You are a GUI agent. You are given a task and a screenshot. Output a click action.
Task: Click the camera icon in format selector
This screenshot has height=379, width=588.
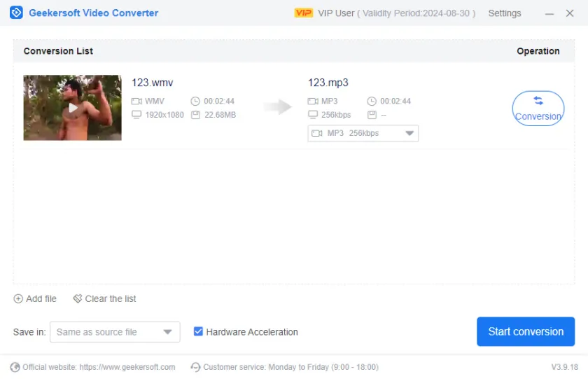[x=317, y=133]
